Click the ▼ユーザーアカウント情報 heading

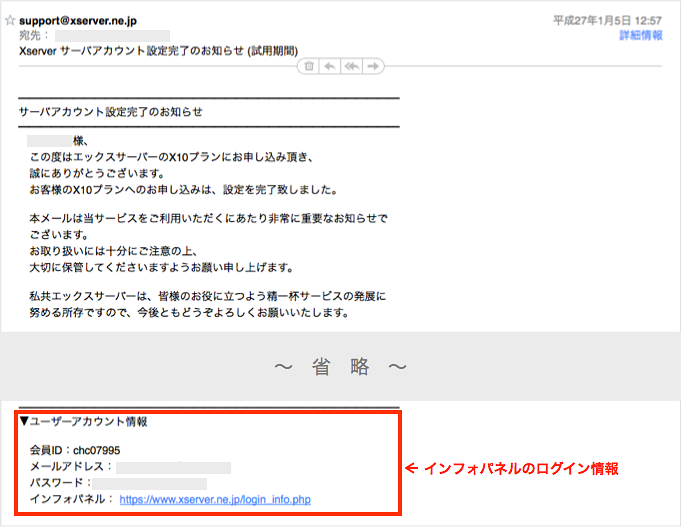(84, 421)
